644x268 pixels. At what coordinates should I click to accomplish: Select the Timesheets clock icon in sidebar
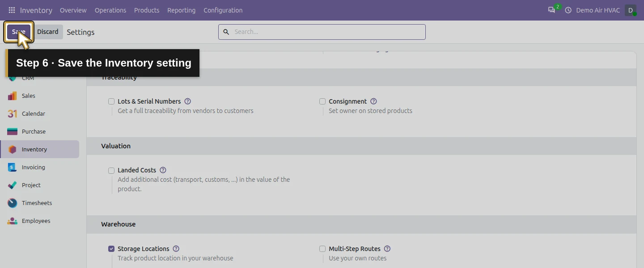coord(13,203)
